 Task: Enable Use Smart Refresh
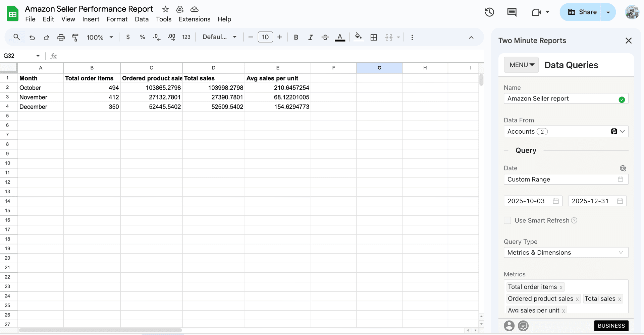coord(507,220)
